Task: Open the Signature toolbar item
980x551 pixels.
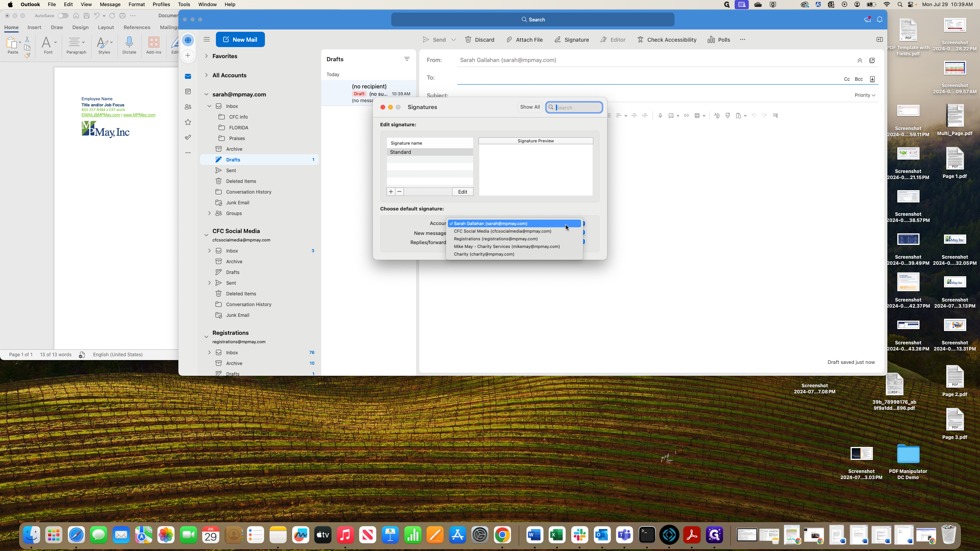Action: pyautogui.click(x=572, y=40)
